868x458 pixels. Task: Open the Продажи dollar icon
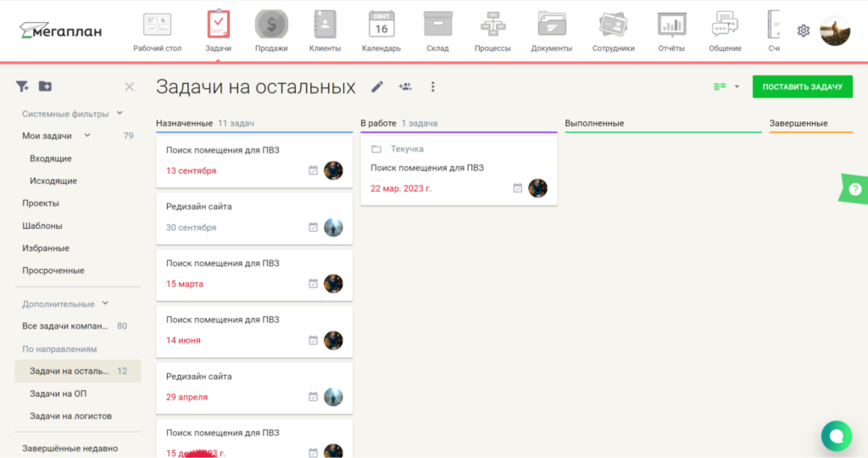pos(271,25)
